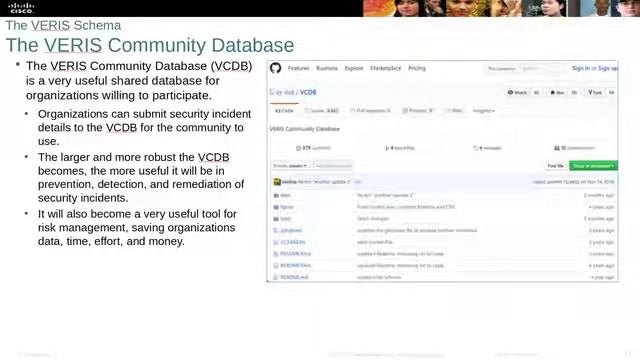Expand the green Clone or download dropdown

click(593, 166)
